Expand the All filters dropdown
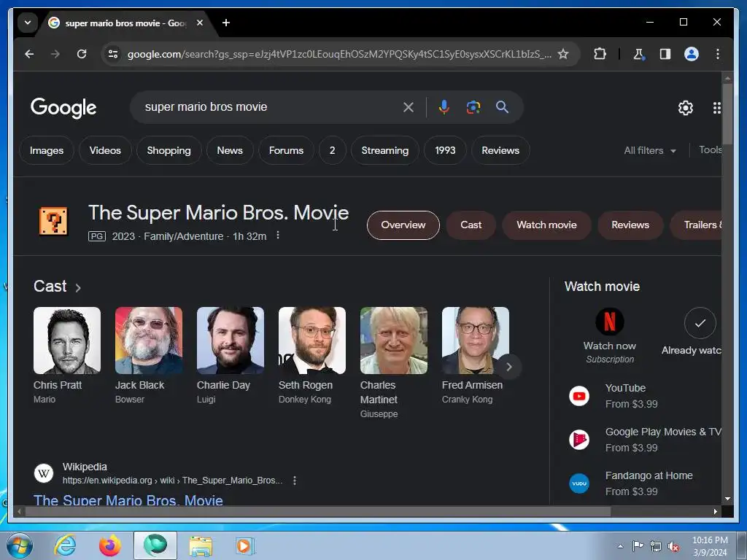The image size is (747, 560). click(650, 150)
